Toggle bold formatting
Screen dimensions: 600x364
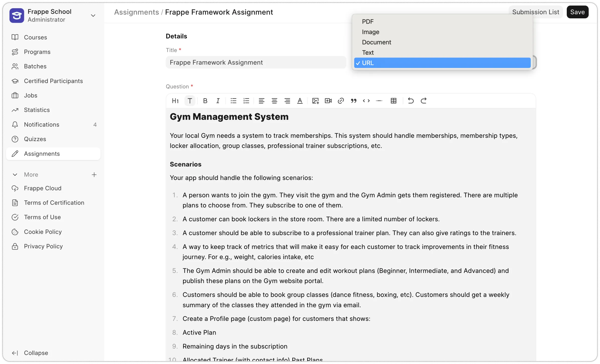pos(205,101)
